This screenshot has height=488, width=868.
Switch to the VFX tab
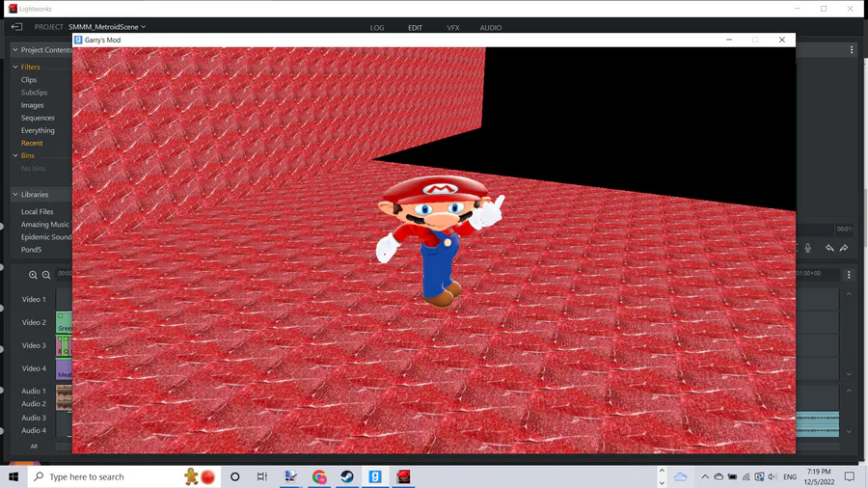pos(453,28)
